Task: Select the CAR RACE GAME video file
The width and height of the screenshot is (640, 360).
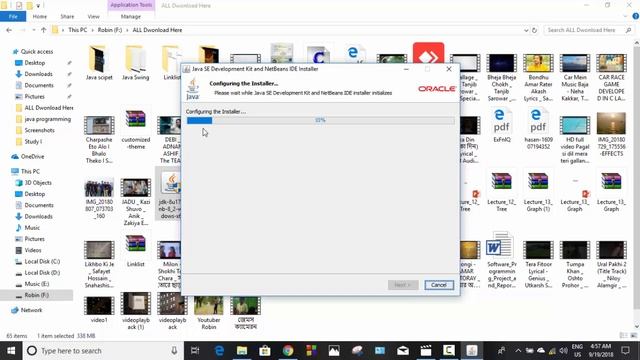Action: 611,78
